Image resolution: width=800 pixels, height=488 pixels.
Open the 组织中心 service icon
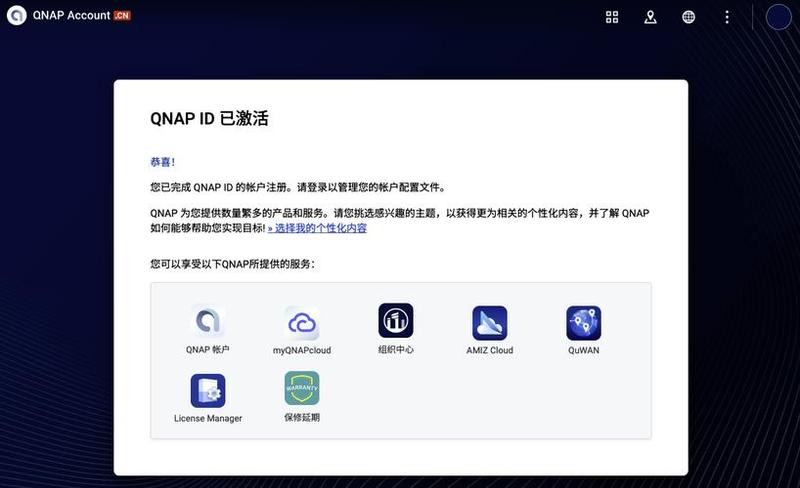click(x=396, y=321)
